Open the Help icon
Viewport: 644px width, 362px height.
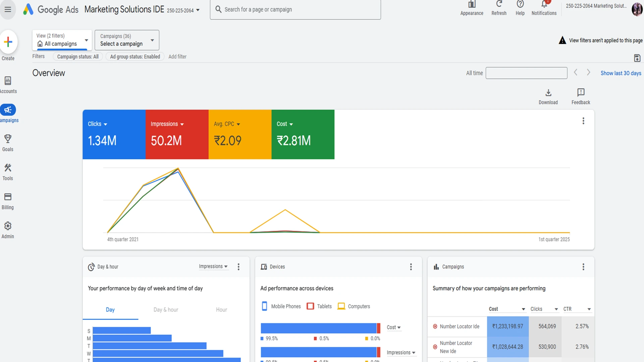click(x=520, y=8)
